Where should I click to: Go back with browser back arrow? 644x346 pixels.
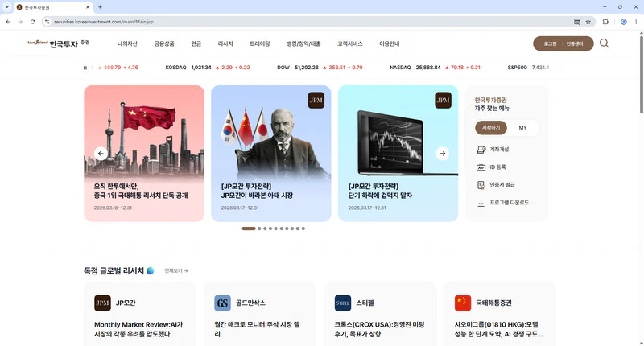tap(8, 22)
